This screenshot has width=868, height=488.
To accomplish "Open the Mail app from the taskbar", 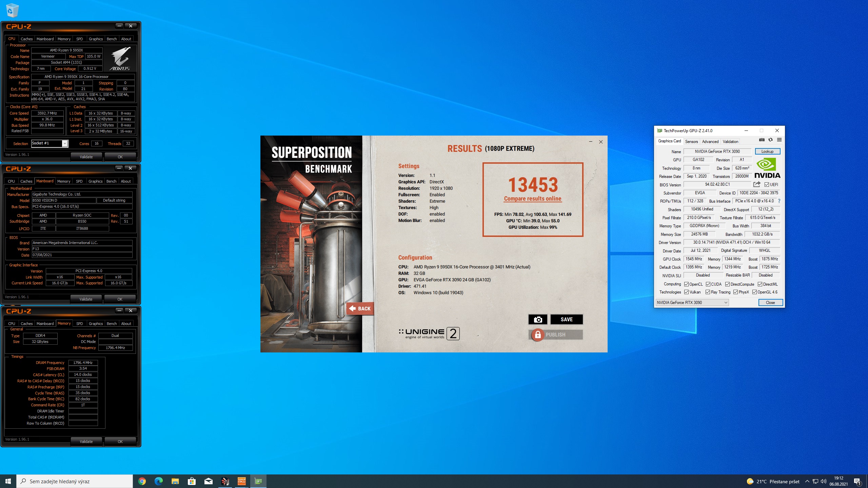I will click(208, 481).
